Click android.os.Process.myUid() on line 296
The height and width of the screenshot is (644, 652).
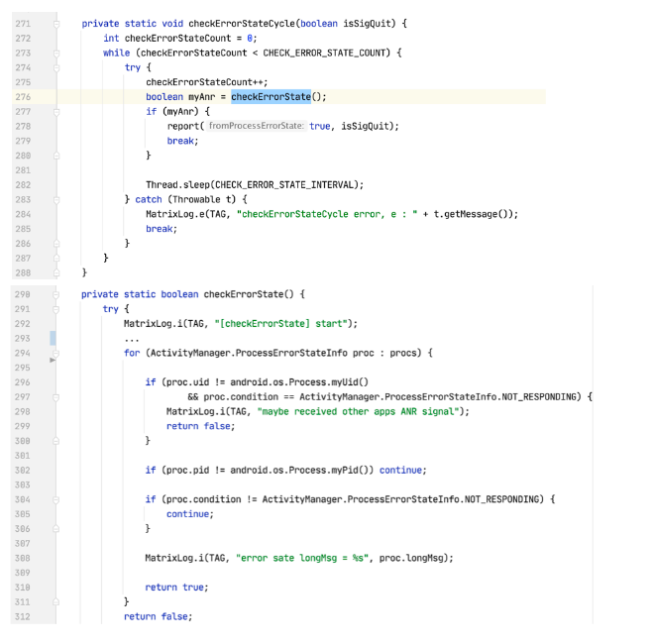[x=299, y=382]
